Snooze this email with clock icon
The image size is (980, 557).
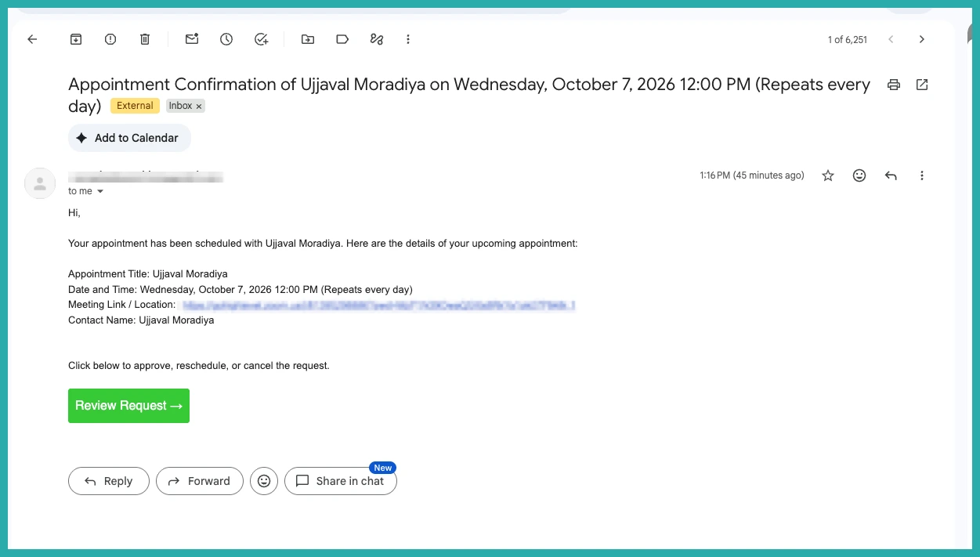(x=226, y=39)
